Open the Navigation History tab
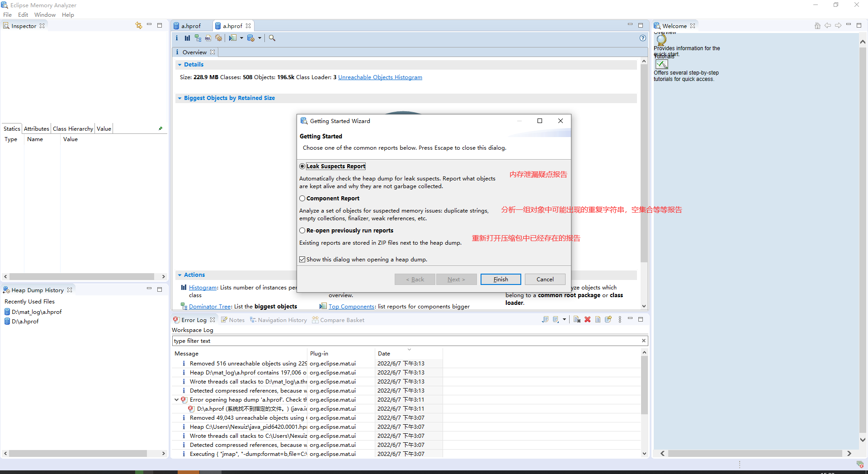The width and height of the screenshot is (868, 474). tap(278, 320)
